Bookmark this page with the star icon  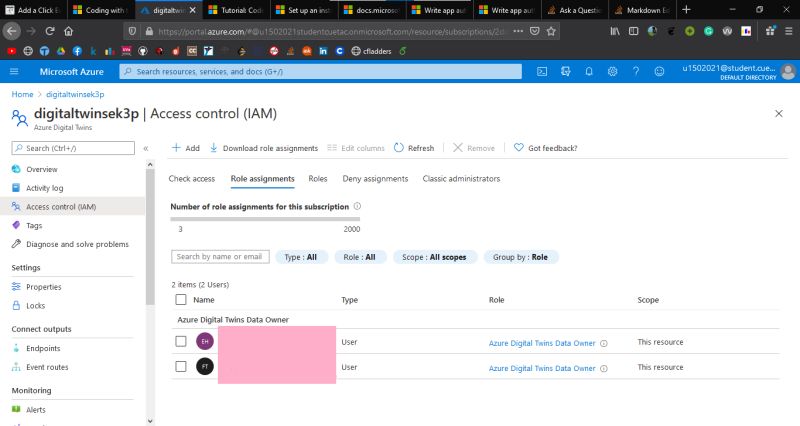tap(551, 31)
